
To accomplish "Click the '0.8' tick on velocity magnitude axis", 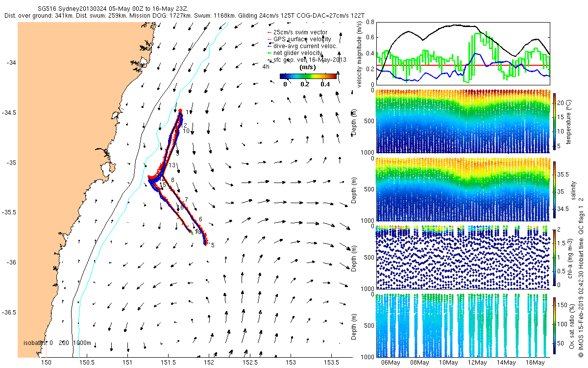I will coord(370,22).
